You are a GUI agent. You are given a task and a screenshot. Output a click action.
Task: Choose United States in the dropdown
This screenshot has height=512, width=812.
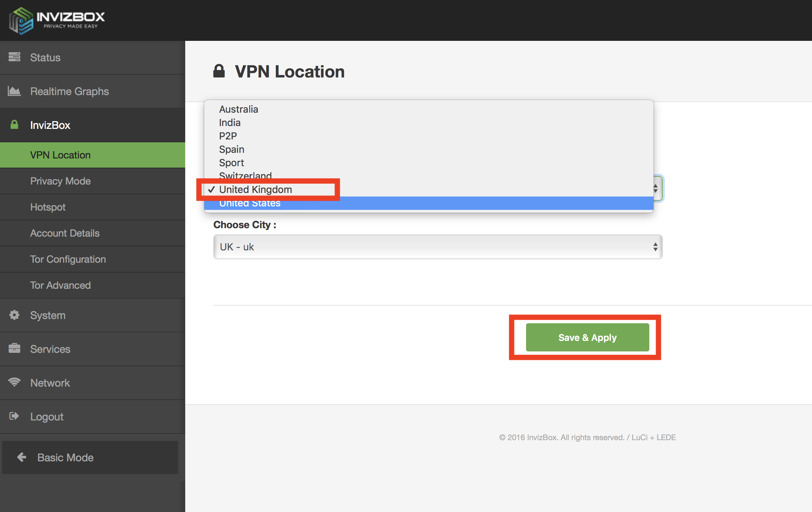pyautogui.click(x=250, y=204)
